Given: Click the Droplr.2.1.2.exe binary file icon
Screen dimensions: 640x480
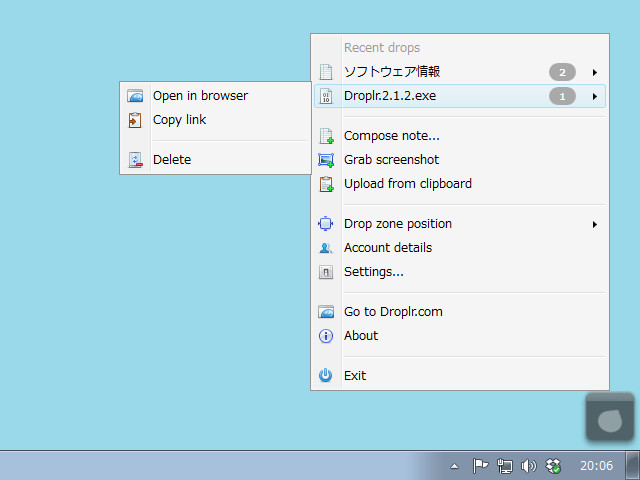Looking at the screenshot, I should pyautogui.click(x=326, y=96).
